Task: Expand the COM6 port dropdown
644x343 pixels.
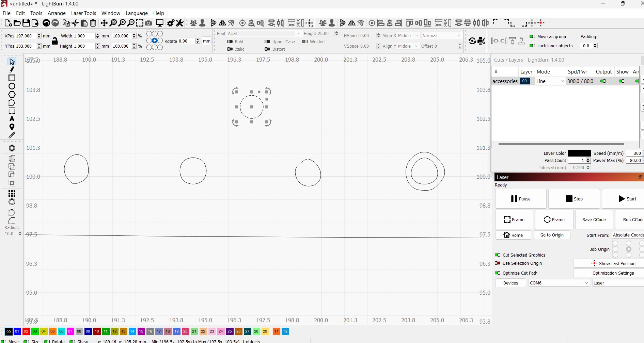Action: point(559,283)
